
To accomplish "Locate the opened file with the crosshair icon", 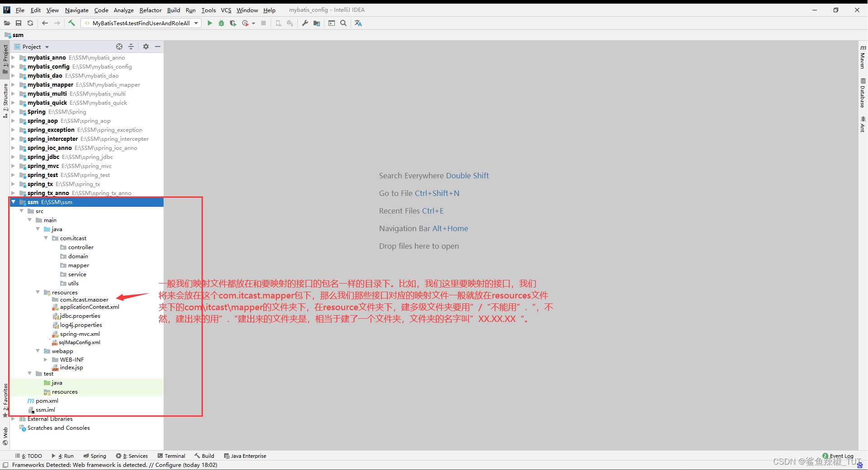I will coord(119,47).
